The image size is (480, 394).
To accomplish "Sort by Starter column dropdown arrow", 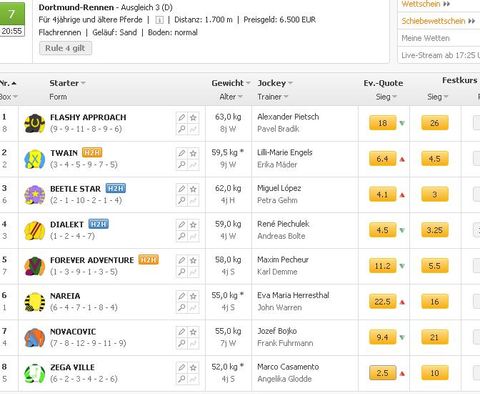I will point(83,83).
